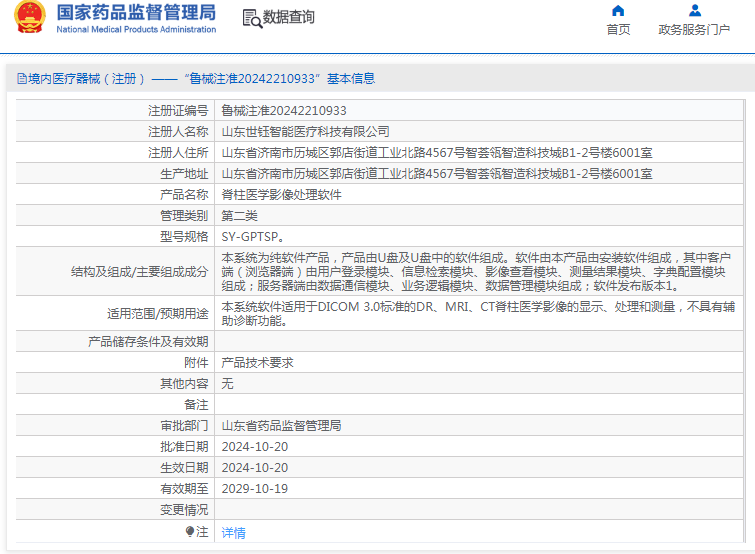This screenshot has width=755, height=554.
Task: Open 政务服务门户 link text
Action: [x=694, y=30]
